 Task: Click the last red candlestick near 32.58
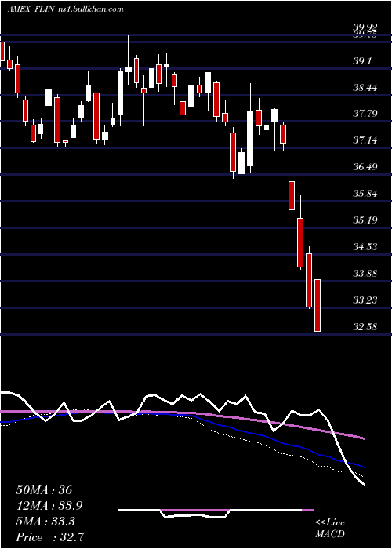point(318,305)
